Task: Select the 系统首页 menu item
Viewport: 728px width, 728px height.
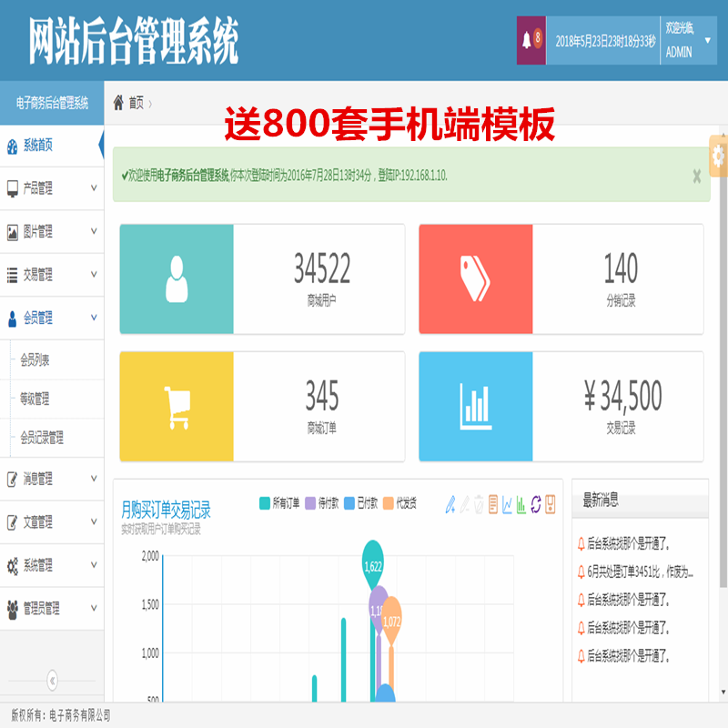Action: (x=52, y=146)
